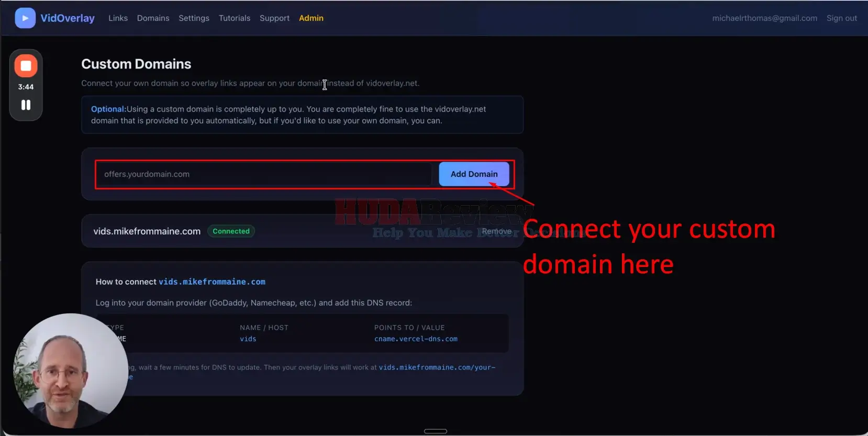This screenshot has height=436, width=868.
Task: Open the VidOverlay brand name link
Action: click(68, 18)
